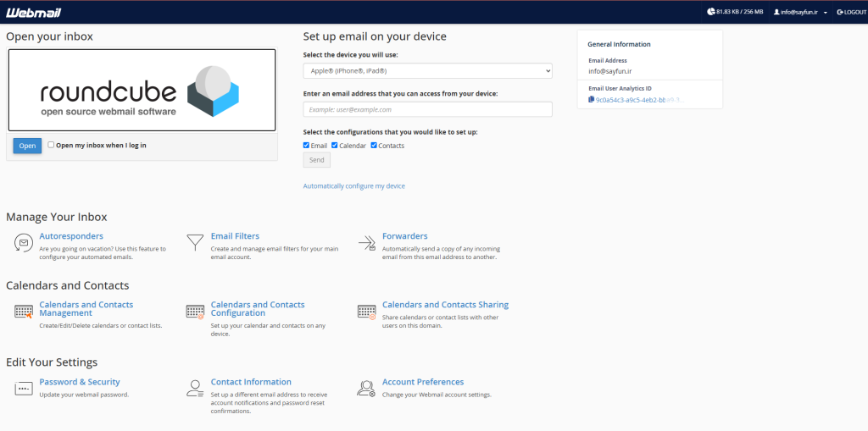Click the 'Manage Your Inbox' heading
This screenshot has width=868, height=431.
pos(57,217)
